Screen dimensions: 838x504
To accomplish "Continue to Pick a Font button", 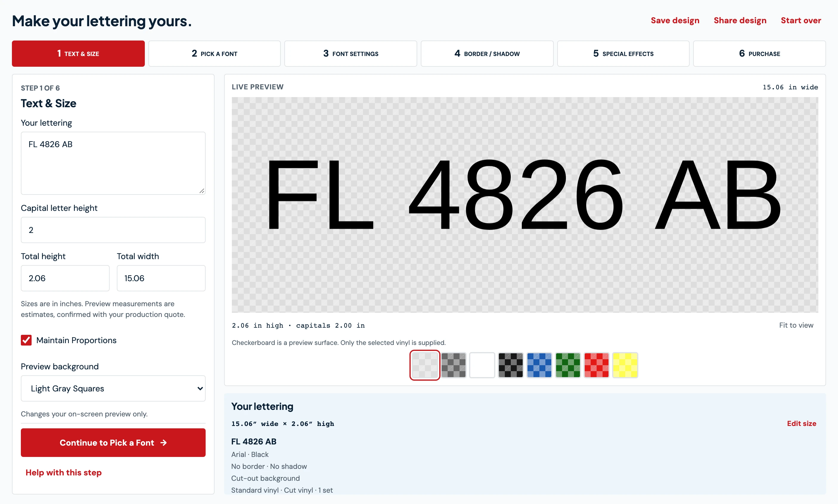I will 113,443.
